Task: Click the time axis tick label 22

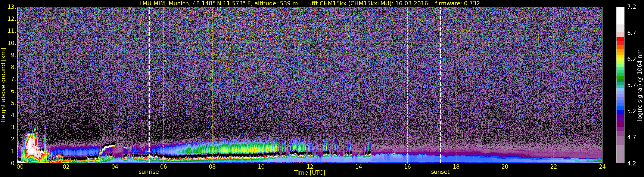Action: [554, 167]
